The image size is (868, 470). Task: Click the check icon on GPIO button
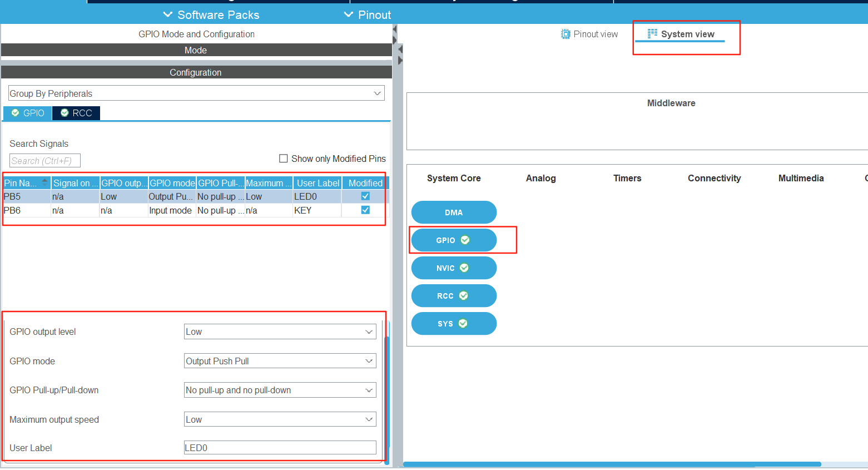[x=465, y=240]
